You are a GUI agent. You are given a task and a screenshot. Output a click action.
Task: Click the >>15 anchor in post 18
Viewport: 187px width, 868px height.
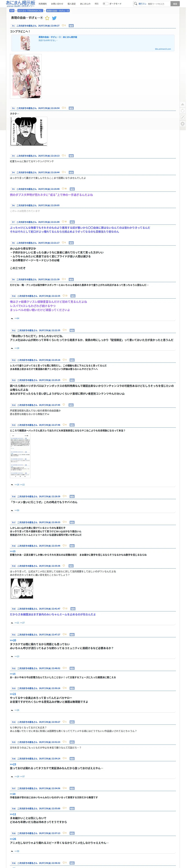pos(12,552)
